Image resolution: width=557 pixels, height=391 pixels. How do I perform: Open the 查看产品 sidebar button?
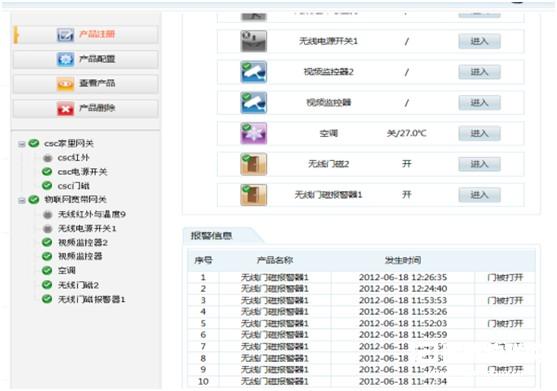(86, 83)
